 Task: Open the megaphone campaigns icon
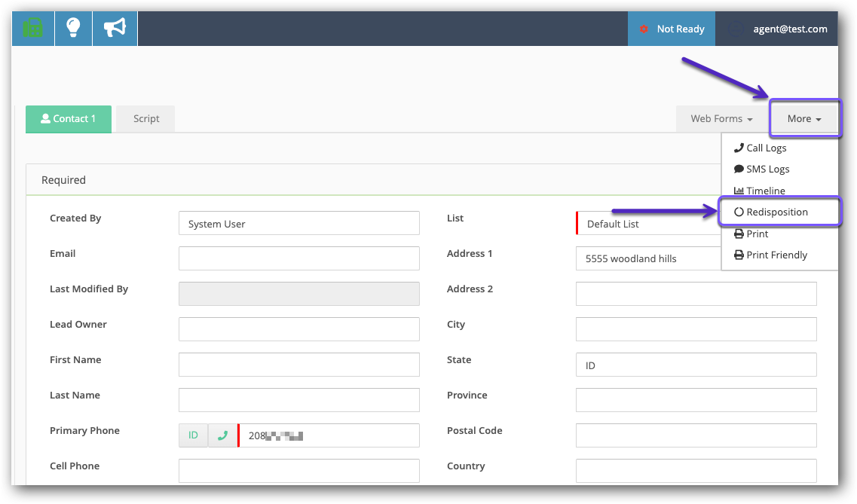pos(114,29)
